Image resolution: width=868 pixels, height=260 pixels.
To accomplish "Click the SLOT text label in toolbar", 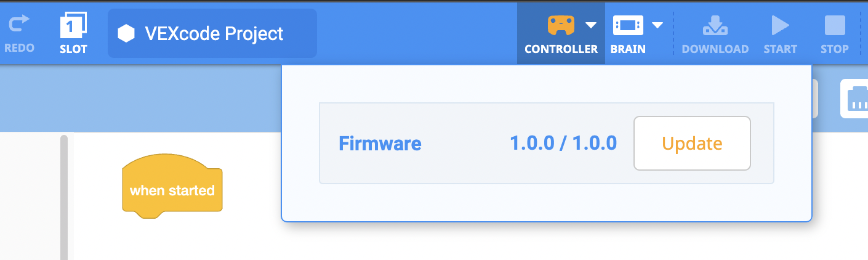I will [73, 49].
